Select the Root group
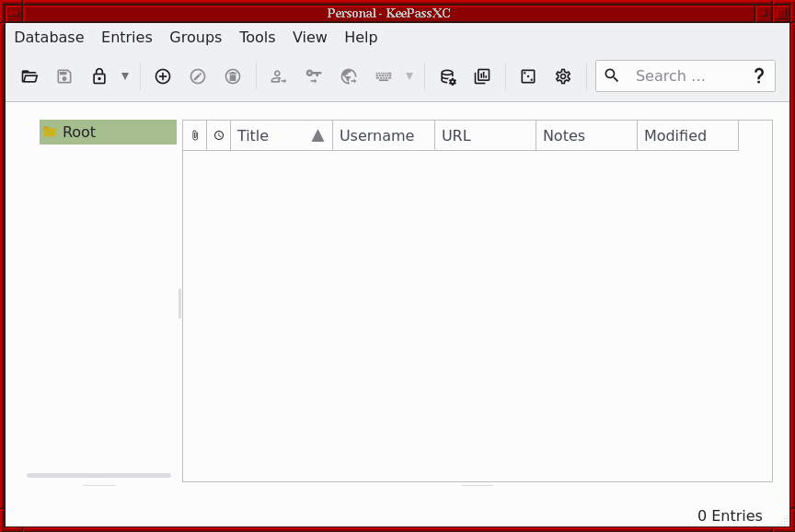Viewport: 795px width, 532px height. click(108, 132)
